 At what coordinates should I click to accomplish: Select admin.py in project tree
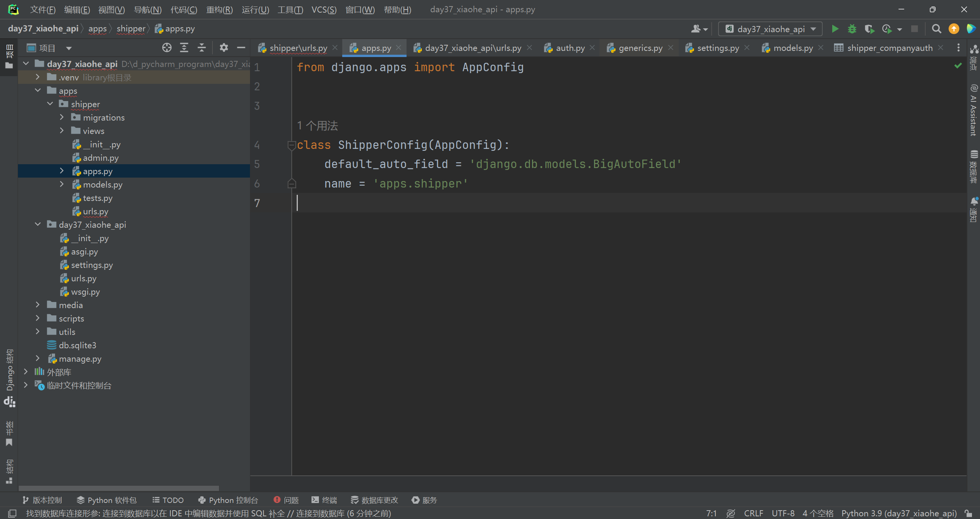101,158
